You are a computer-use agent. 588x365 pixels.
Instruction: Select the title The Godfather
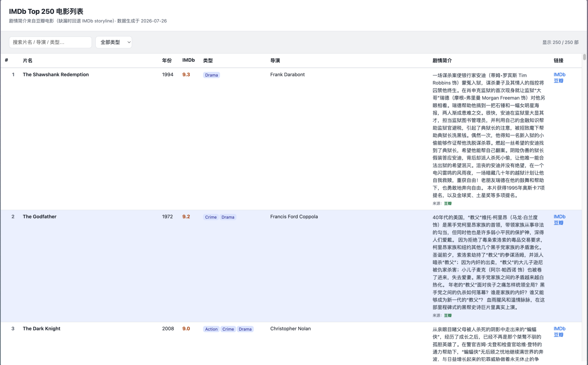click(x=40, y=217)
